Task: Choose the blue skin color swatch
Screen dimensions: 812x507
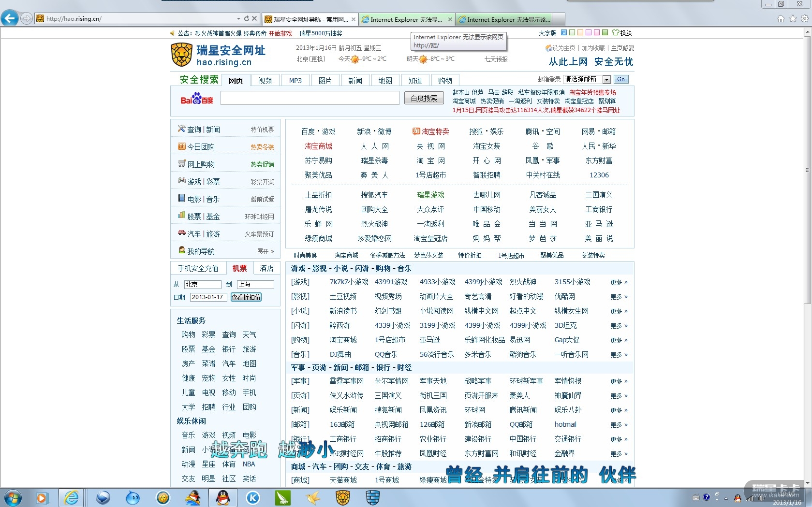Action: [x=563, y=33]
